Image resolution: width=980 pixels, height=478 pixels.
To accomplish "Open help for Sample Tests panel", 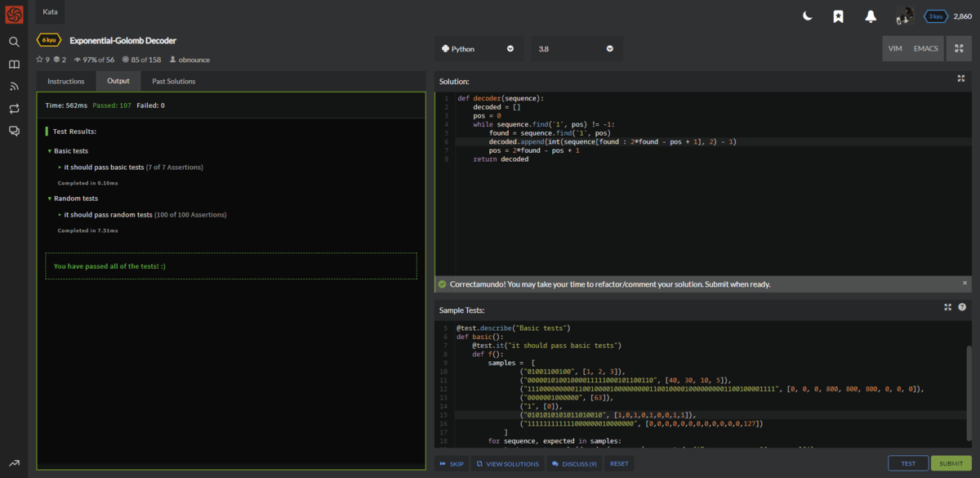I will (x=962, y=307).
